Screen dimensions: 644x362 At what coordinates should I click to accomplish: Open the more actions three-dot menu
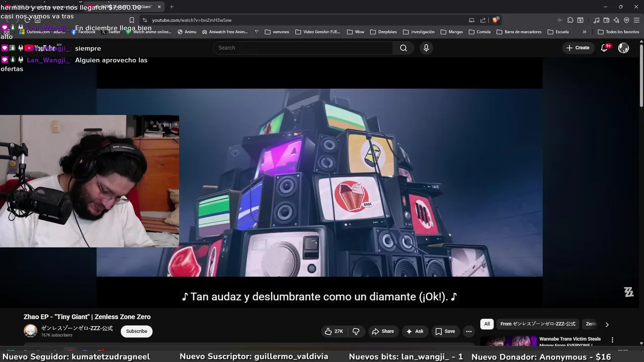(469, 331)
